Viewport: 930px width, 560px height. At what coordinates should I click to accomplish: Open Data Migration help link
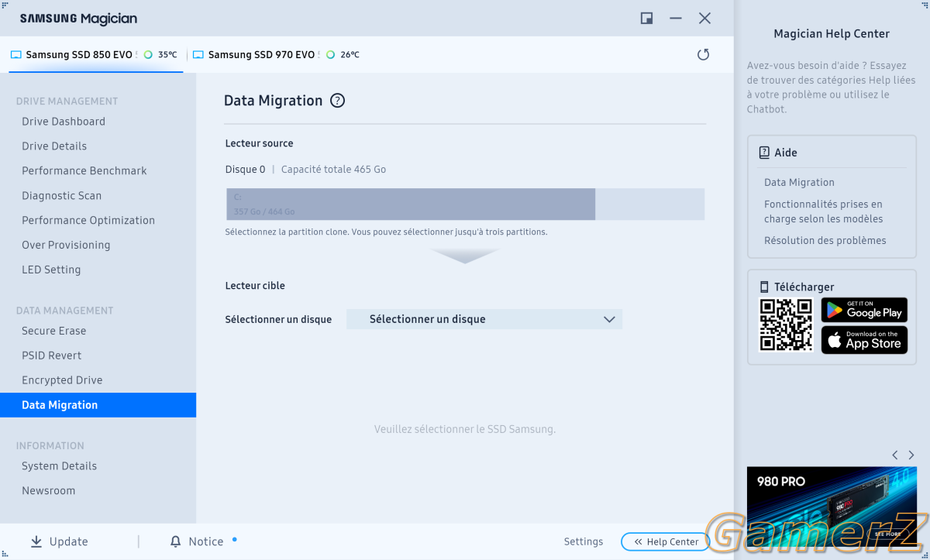tap(799, 183)
